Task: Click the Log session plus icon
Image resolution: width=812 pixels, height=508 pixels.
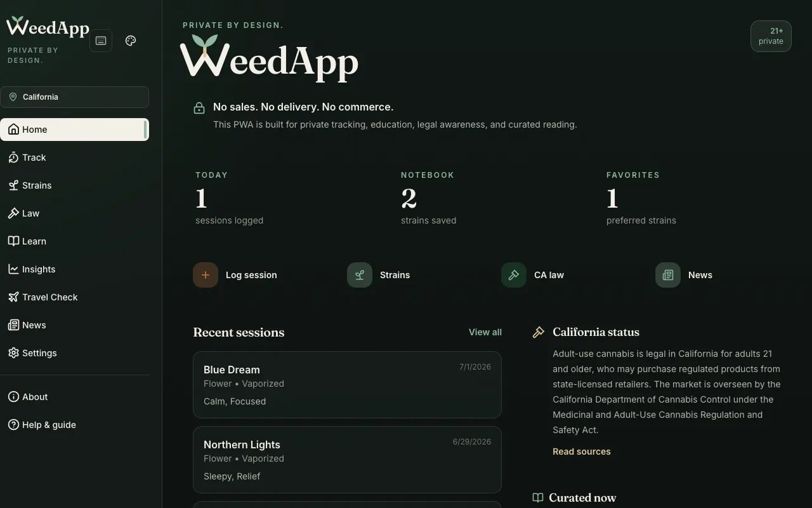Action: (x=206, y=275)
